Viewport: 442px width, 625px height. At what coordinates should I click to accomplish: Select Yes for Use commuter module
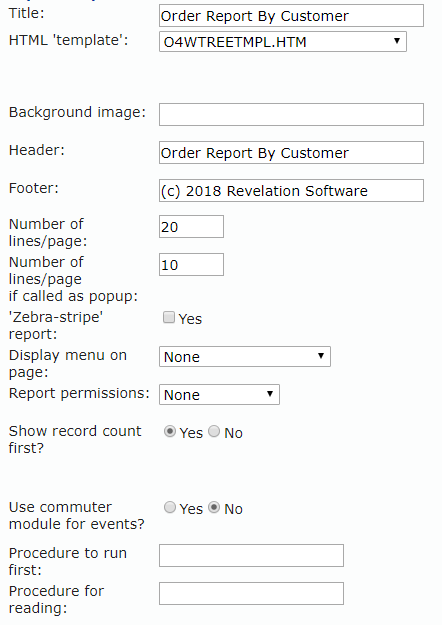170,507
